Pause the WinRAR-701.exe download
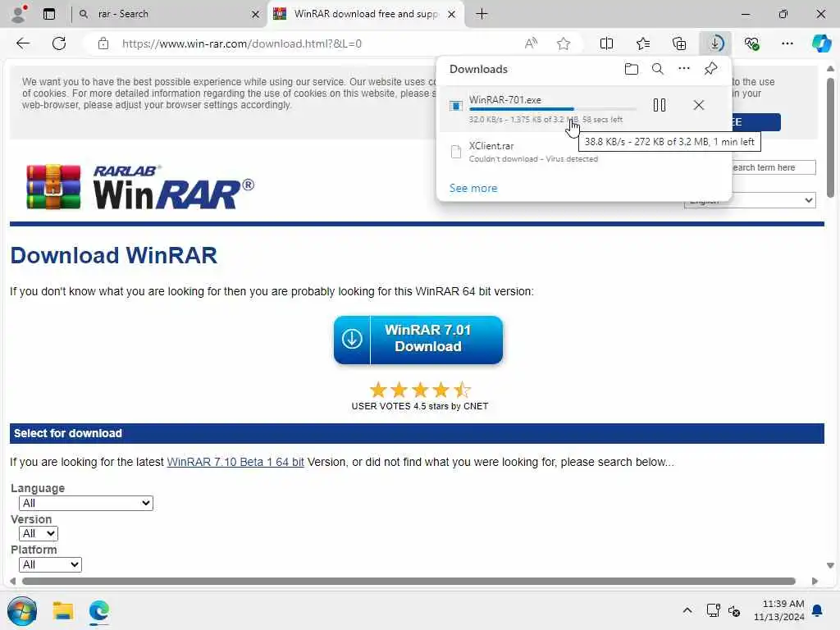 click(660, 105)
